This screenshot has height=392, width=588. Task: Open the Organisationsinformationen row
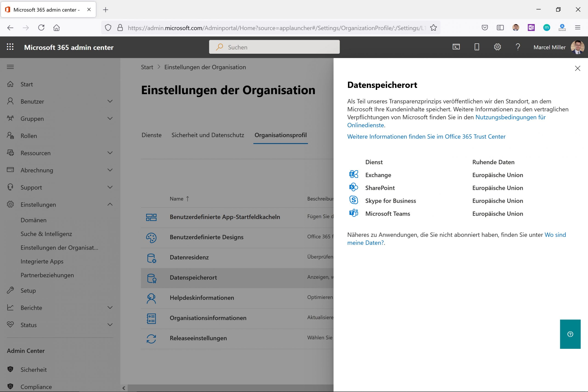click(x=237, y=319)
